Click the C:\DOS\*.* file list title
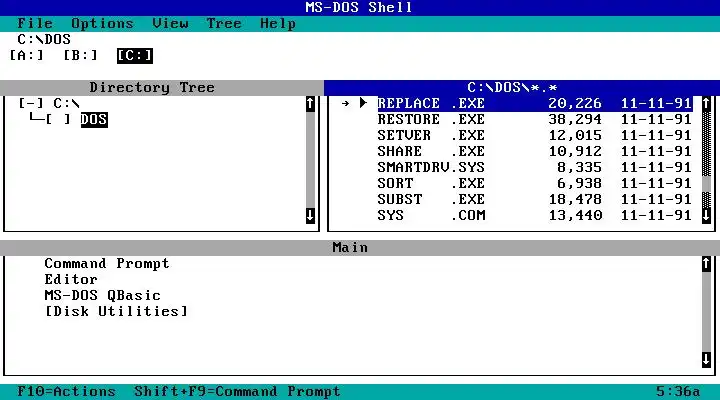The image size is (720, 400). 512,87
